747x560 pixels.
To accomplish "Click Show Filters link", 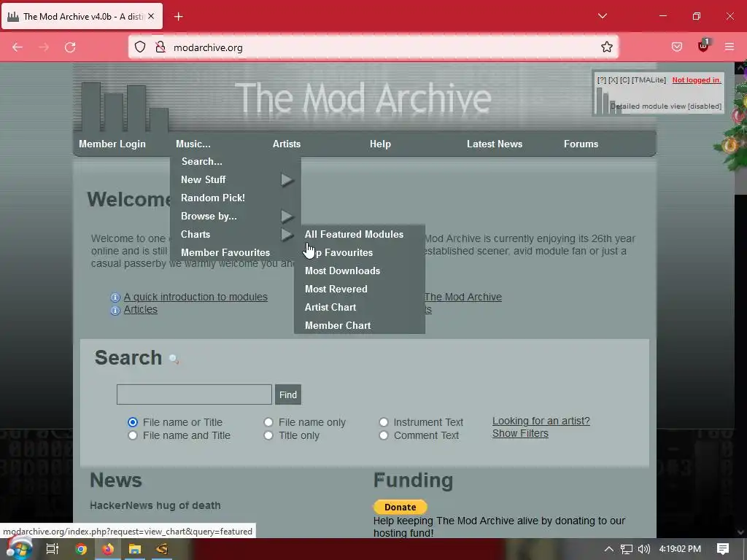I will tap(520, 433).
